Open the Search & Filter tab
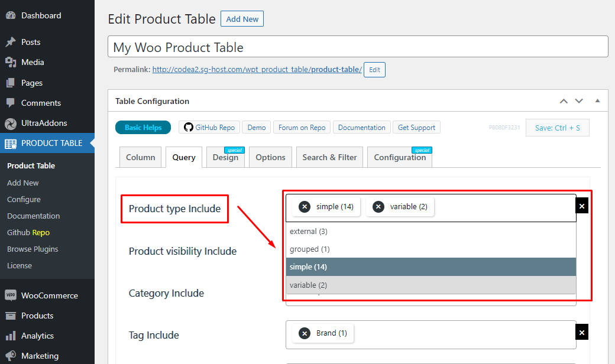Screen dimensions: 615x364 point(329,158)
